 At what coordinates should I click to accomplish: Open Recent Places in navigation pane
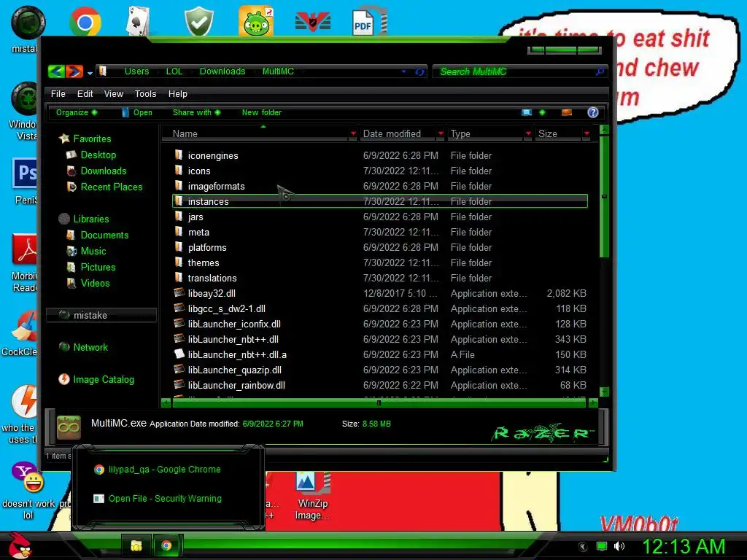pos(112,187)
